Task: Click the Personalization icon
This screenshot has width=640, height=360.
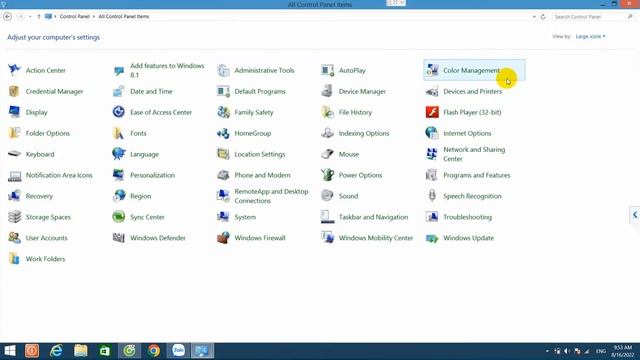Action: [x=119, y=175]
